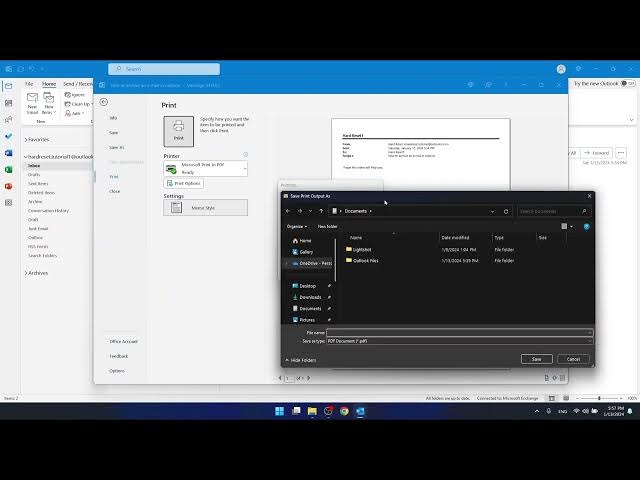This screenshot has width=640, height=480.
Task: Collapse the dialog with Hide Folders
Action: pos(301,359)
